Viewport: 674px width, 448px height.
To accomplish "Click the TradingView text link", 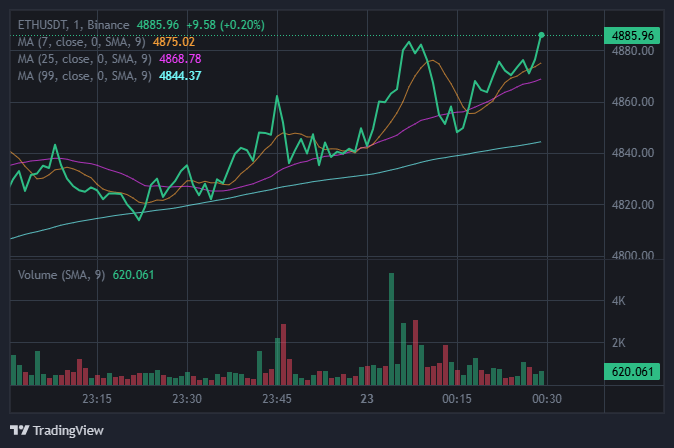I will coord(68,431).
